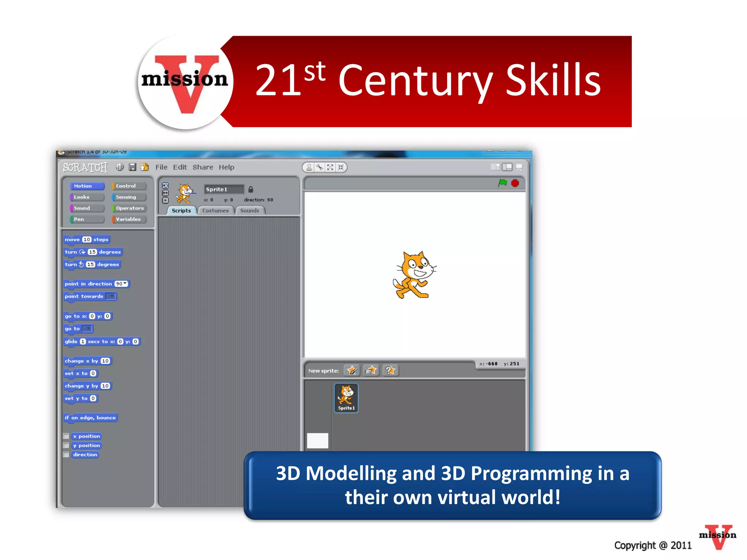The height and width of the screenshot is (560, 747).
Task: Select the shrink sprite tool
Action: (341, 167)
